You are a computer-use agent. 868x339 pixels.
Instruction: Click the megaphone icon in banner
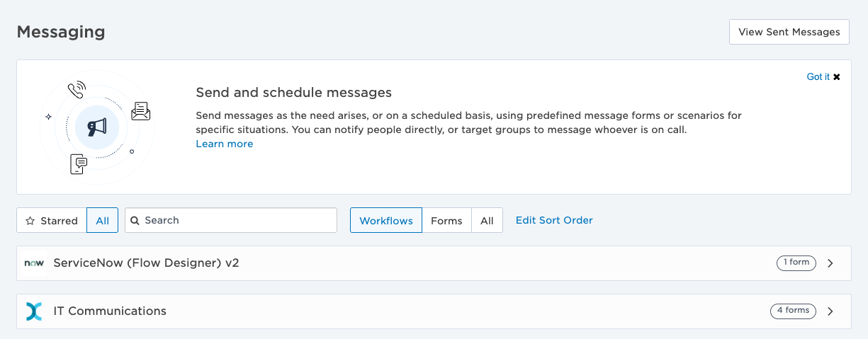point(97,127)
